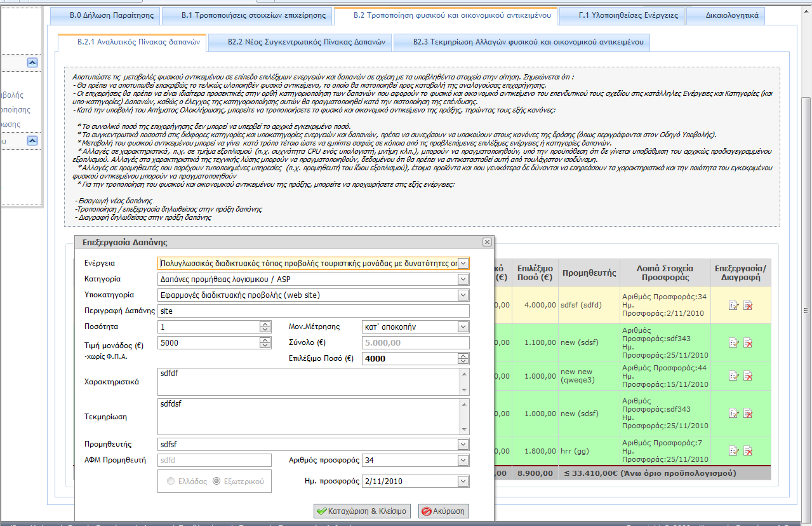Viewport: 812px width, 526px height.
Task: Click the Σύνολο (€) field showing 5.000,00
Action: 415,342
